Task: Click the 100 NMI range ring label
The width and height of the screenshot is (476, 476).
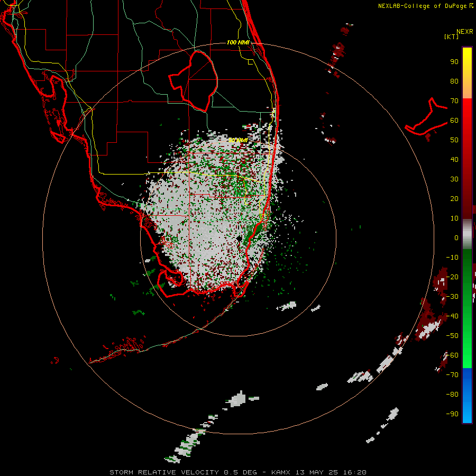Action: click(239, 42)
